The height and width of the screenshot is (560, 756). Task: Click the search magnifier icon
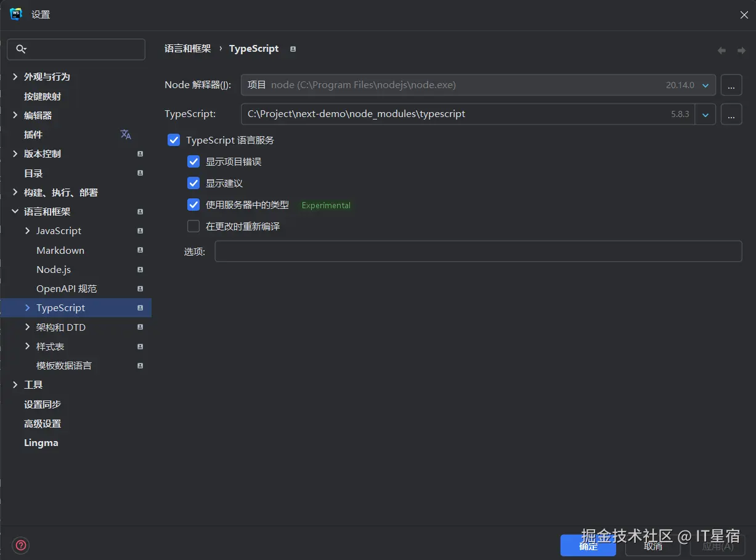pyautogui.click(x=21, y=49)
